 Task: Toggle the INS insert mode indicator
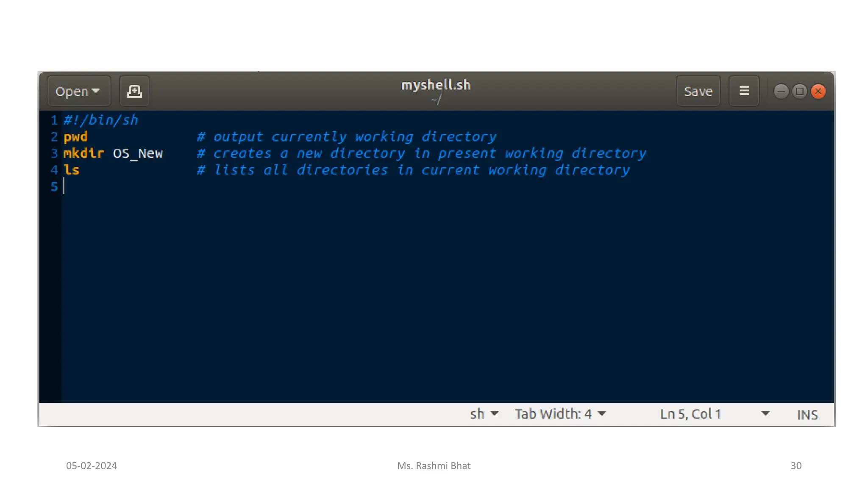[807, 415]
